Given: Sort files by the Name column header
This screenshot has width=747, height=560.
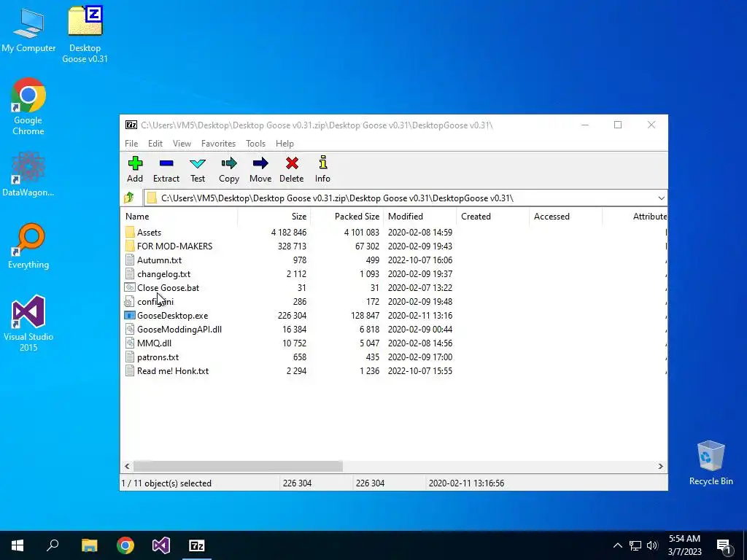Looking at the screenshot, I should point(179,216).
